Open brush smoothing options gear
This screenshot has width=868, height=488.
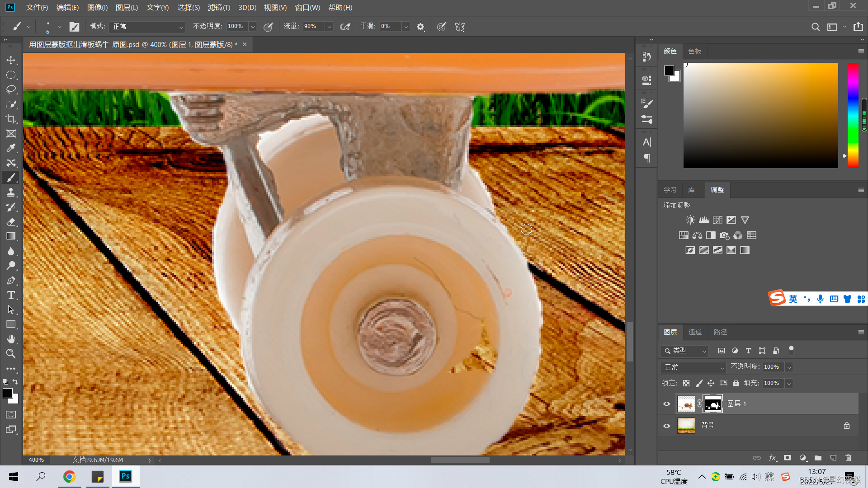point(420,27)
